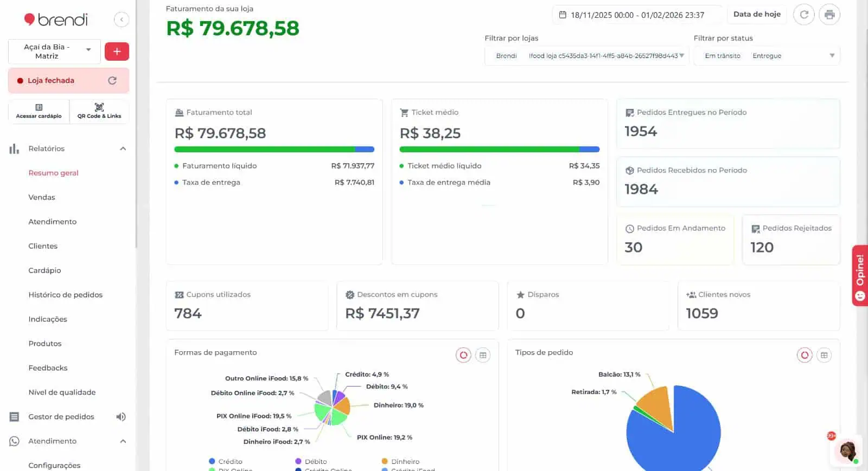Click the date range picker field
This screenshot has width=868, height=471.
(637, 15)
